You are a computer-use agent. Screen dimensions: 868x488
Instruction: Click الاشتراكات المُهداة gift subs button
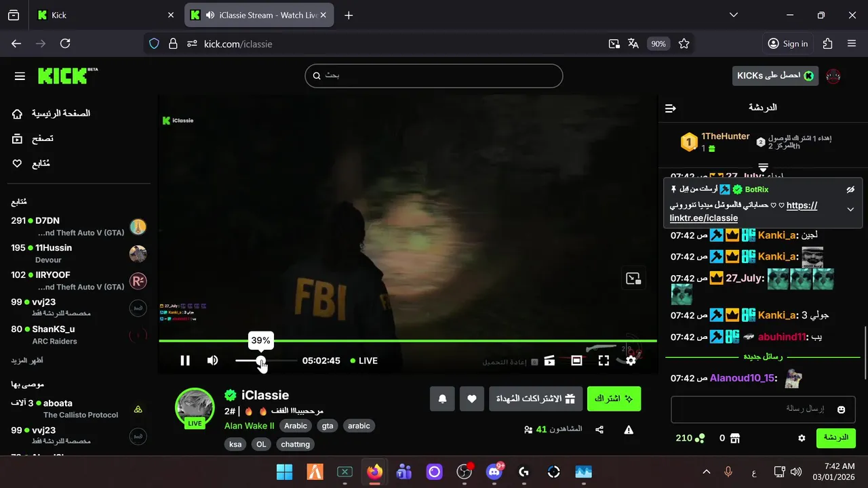coord(536,399)
